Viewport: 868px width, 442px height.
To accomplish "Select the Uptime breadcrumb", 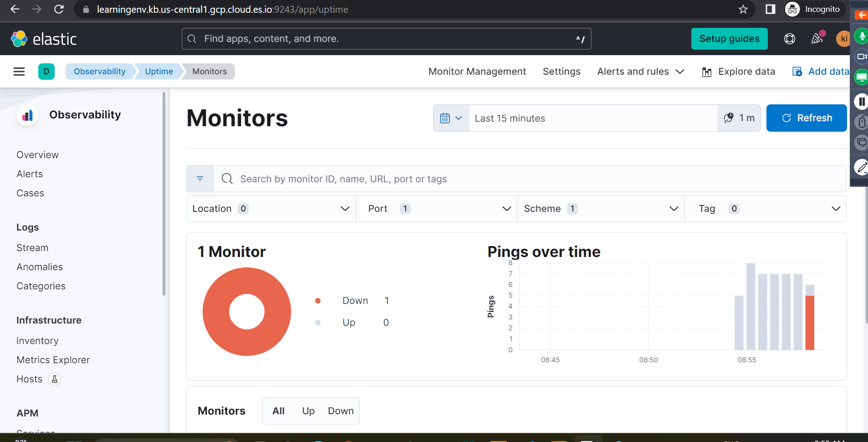I will [158, 72].
